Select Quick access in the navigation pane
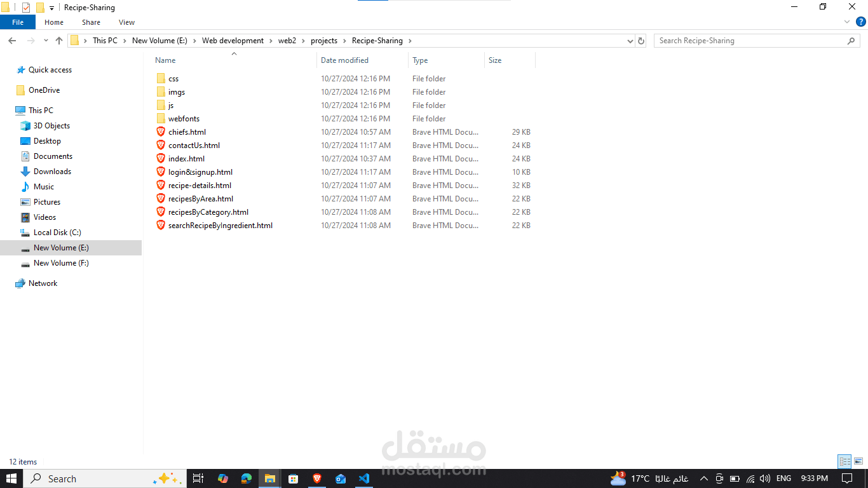 click(50, 70)
